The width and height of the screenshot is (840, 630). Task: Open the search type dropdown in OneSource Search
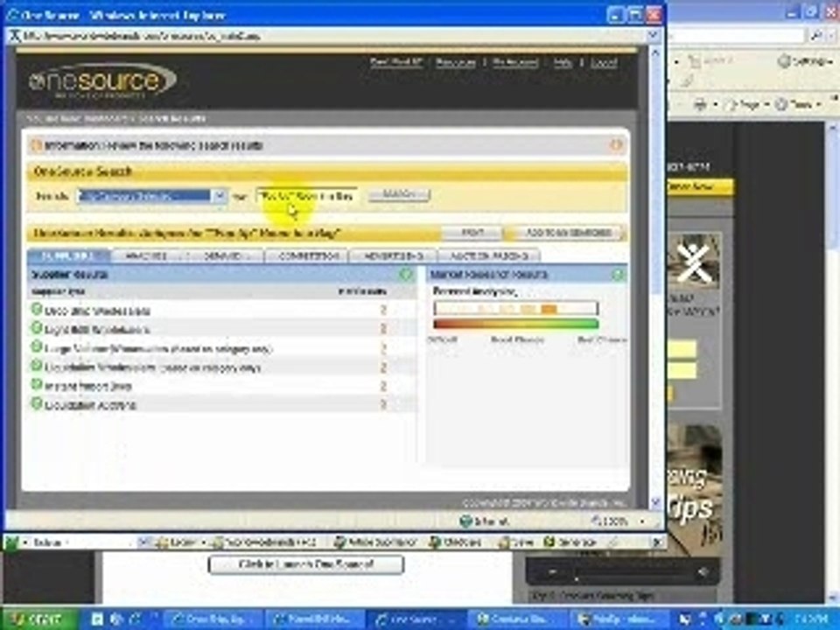tap(220, 196)
